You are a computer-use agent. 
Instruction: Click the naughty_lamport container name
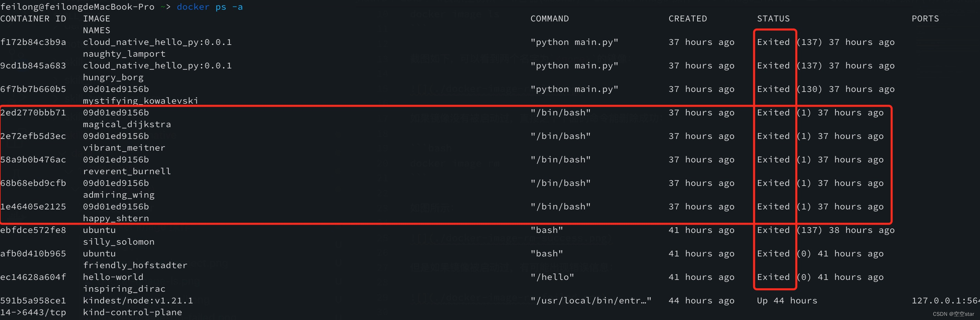[x=124, y=54]
